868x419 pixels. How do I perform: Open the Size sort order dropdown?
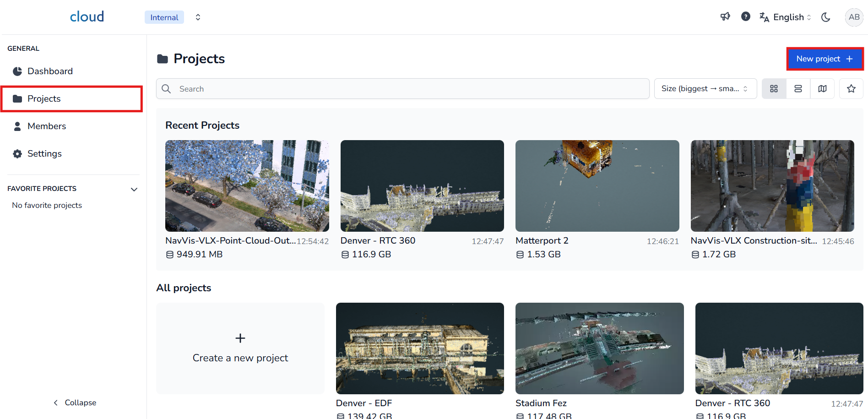click(705, 89)
